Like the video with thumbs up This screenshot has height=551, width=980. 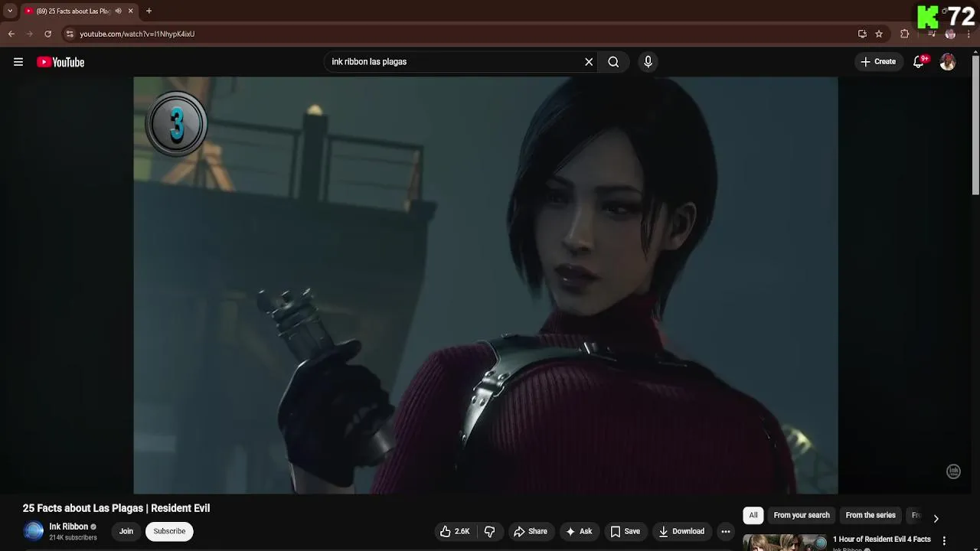(x=455, y=531)
